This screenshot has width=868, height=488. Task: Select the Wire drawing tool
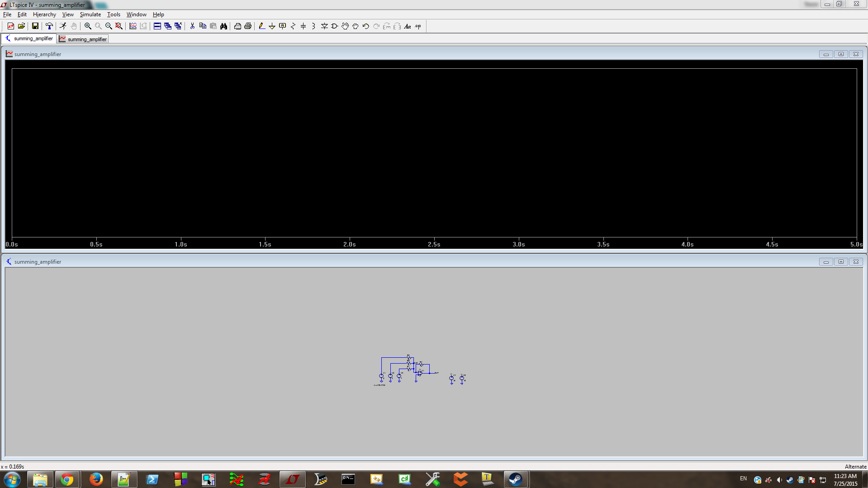(261, 26)
